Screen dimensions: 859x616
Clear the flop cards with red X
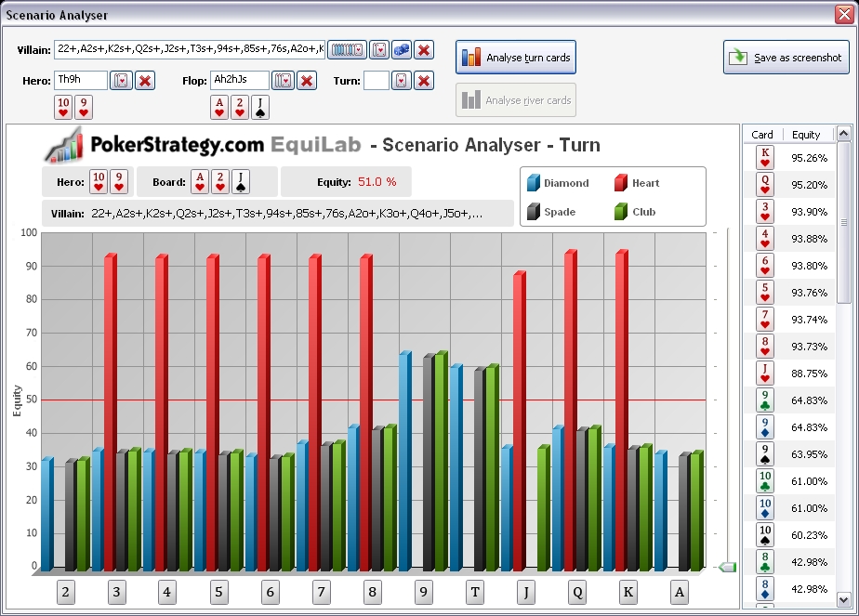307,81
